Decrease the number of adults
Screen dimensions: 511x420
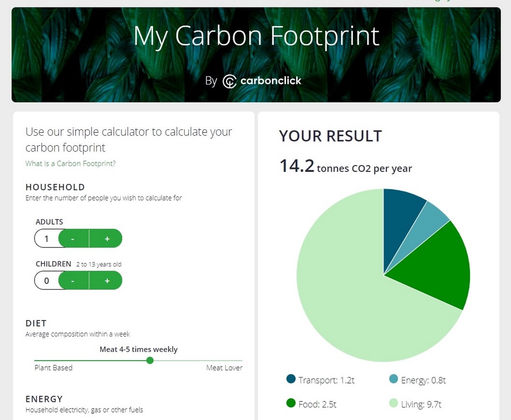pos(73,238)
